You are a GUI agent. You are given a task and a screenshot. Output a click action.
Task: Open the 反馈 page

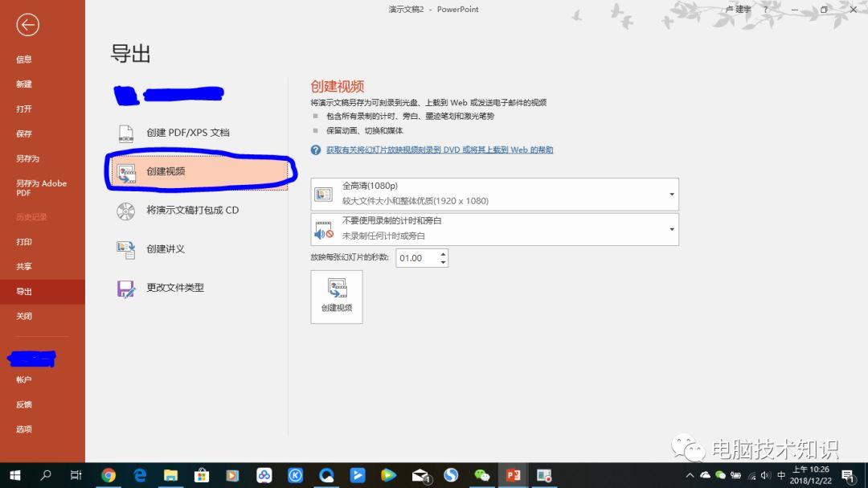coord(24,405)
